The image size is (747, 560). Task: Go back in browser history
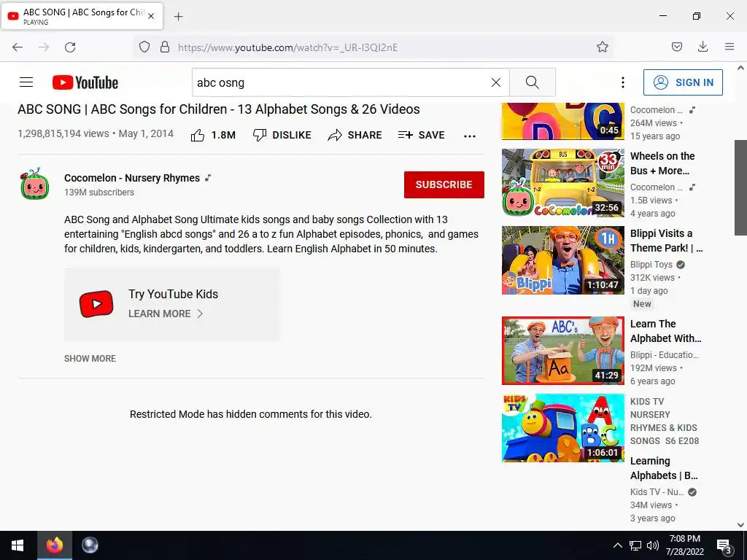click(x=18, y=47)
